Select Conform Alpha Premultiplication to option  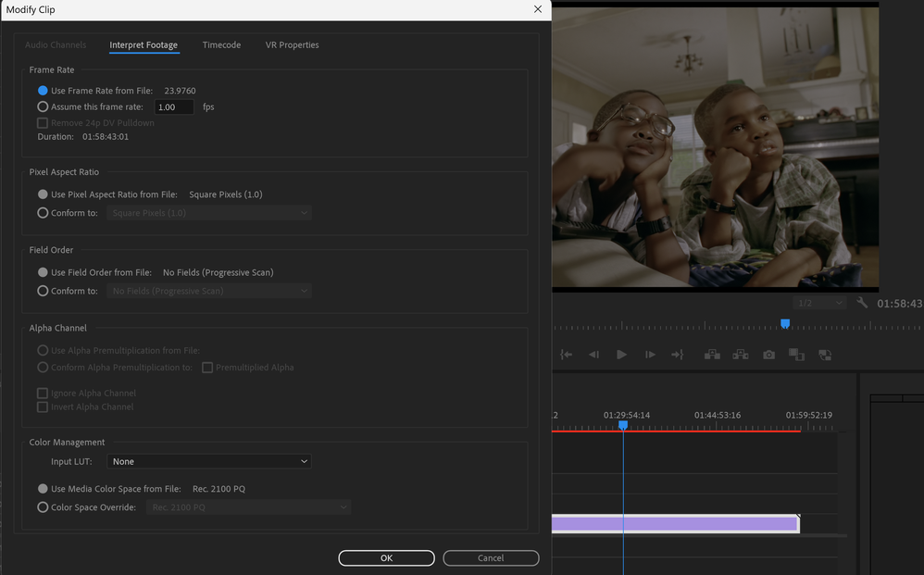pyautogui.click(x=43, y=367)
